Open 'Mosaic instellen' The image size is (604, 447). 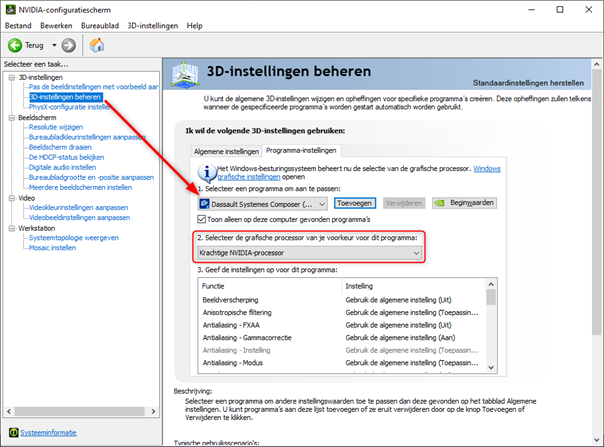click(52, 248)
